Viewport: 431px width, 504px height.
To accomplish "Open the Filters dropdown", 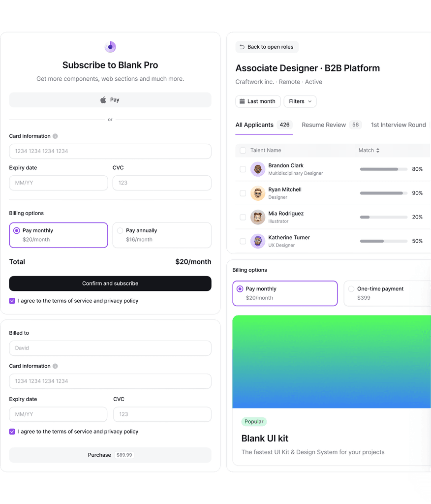I will click(x=300, y=101).
